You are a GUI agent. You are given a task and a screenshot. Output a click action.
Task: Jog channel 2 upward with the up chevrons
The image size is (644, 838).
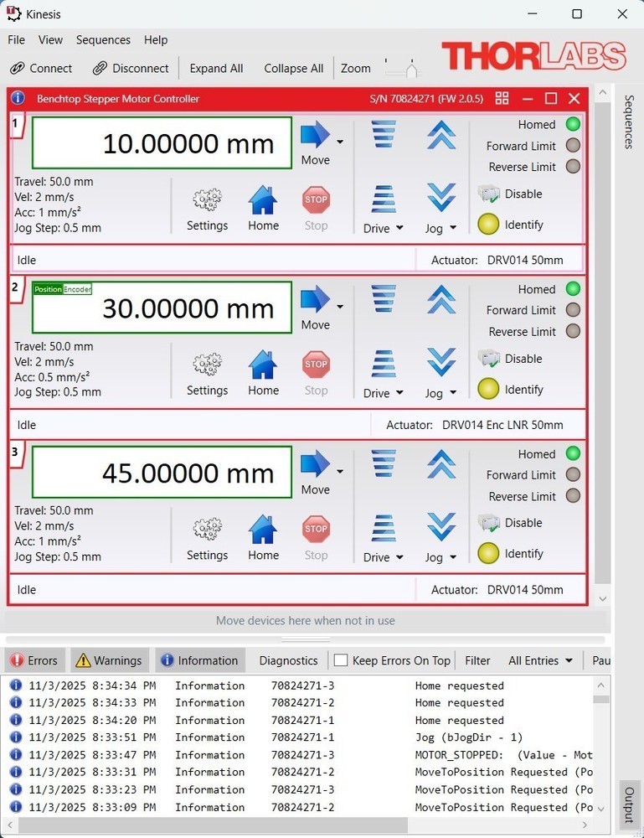tap(440, 299)
